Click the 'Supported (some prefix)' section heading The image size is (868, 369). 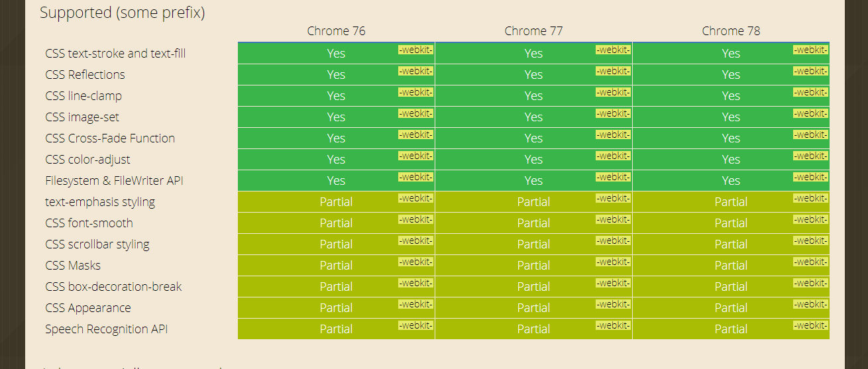(x=123, y=13)
